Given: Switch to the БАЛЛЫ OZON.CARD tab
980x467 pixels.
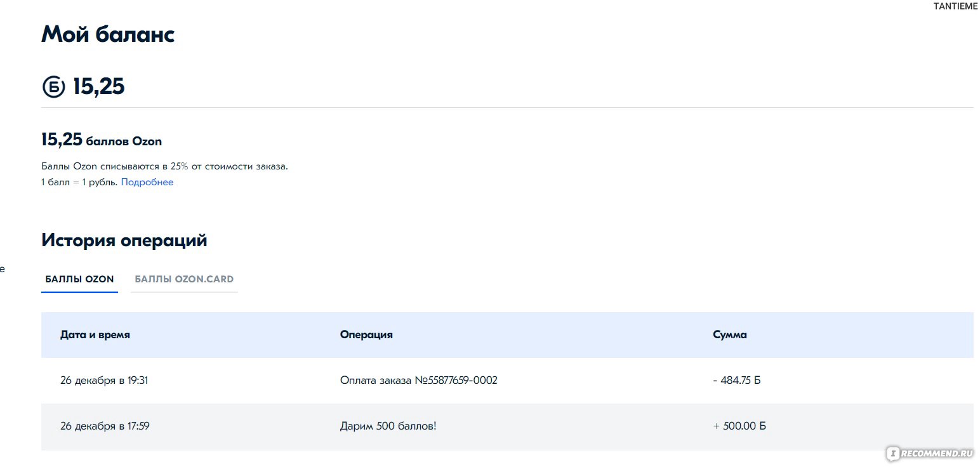Looking at the screenshot, I should pyautogui.click(x=184, y=279).
